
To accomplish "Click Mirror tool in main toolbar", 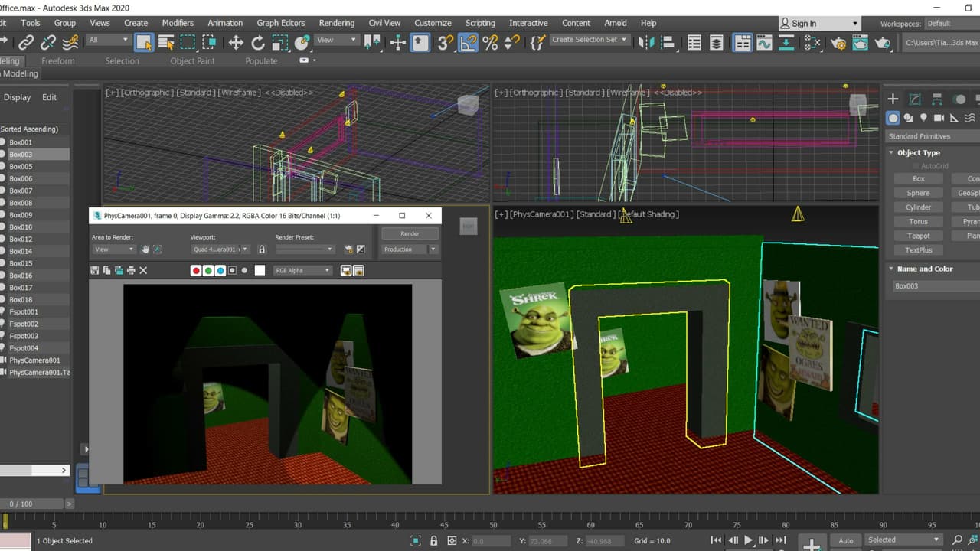I will pyautogui.click(x=647, y=42).
